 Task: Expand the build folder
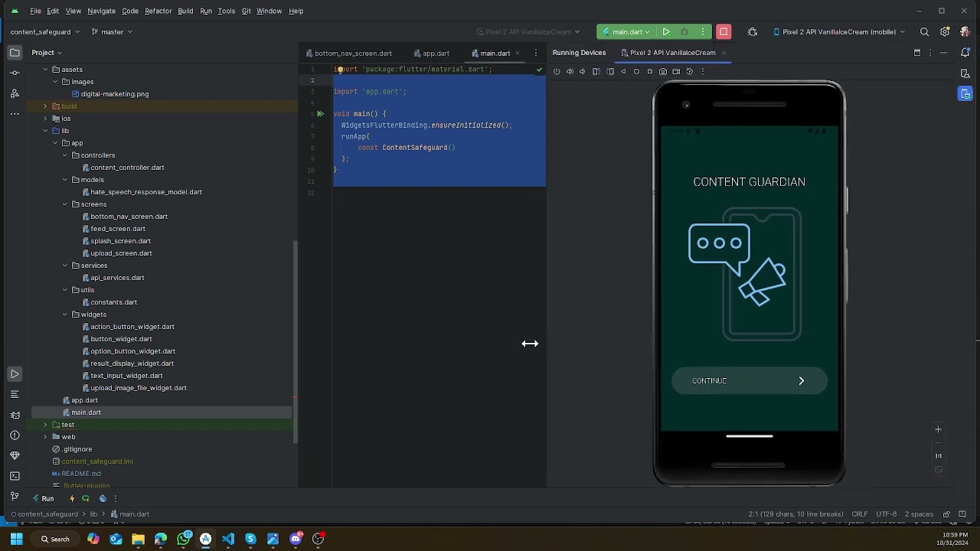point(45,106)
